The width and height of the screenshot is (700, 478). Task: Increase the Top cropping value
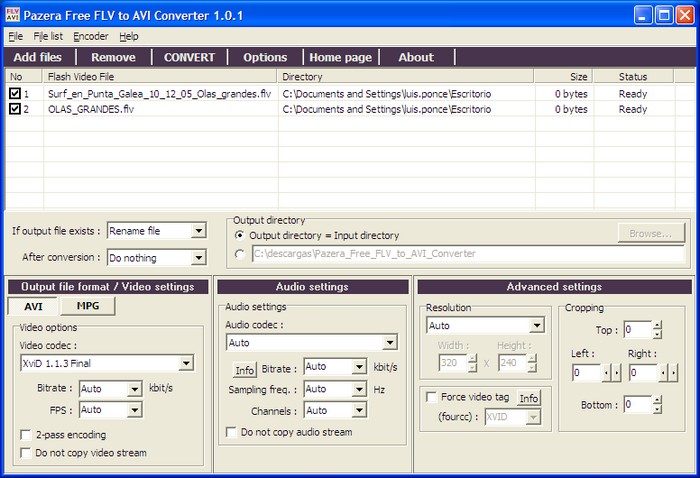pyautogui.click(x=657, y=324)
